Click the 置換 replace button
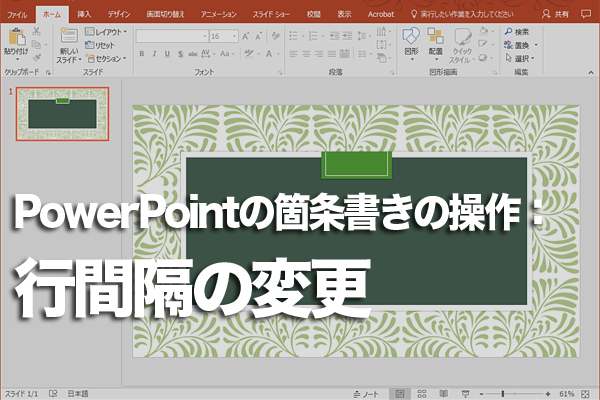The image size is (600, 400). point(521,45)
